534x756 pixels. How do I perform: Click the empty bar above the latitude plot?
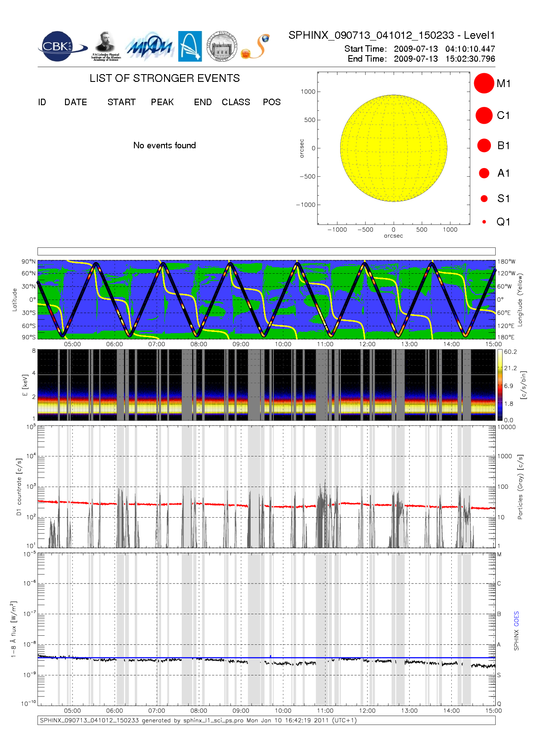pos(266,251)
